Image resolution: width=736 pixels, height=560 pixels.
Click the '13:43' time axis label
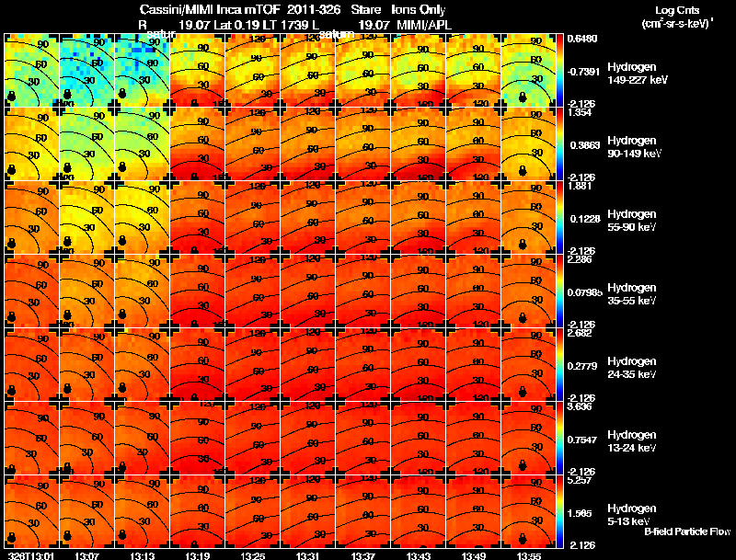pyautogui.click(x=419, y=555)
